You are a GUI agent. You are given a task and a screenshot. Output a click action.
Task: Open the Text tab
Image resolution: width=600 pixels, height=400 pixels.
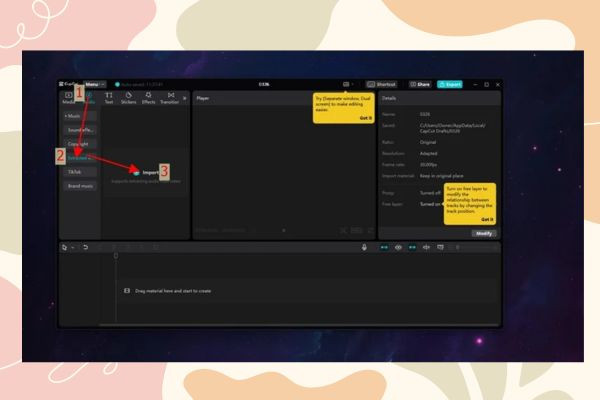tap(109, 98)
